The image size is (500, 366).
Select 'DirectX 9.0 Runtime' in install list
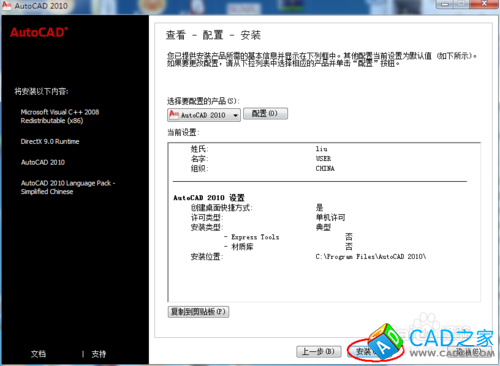pos(50,141)
